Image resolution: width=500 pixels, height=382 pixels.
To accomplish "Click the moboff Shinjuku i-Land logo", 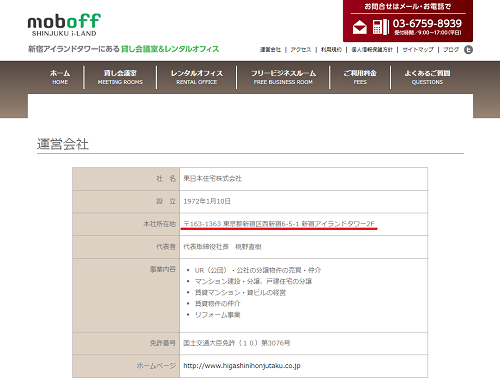I will (64, 25).
